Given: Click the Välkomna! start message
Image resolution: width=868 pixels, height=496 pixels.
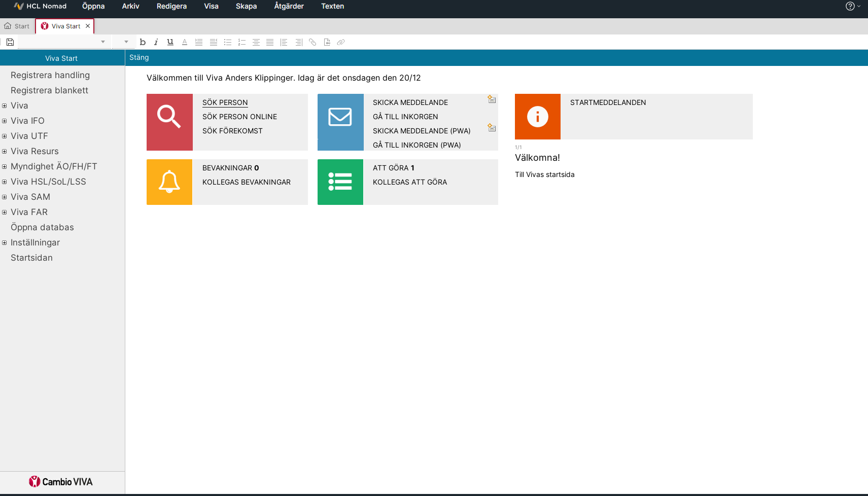Looking at the screenshot, I should pyautogui.click(x=537, y=158).
